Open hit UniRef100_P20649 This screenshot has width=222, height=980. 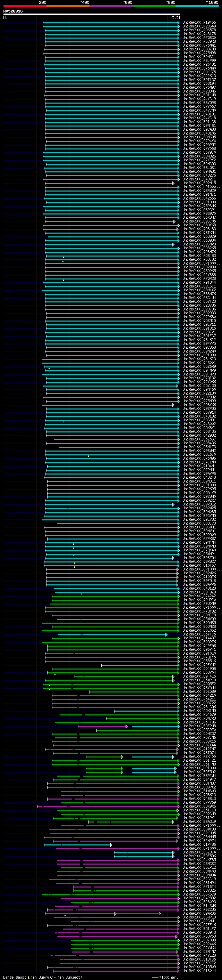coord(199,26)
